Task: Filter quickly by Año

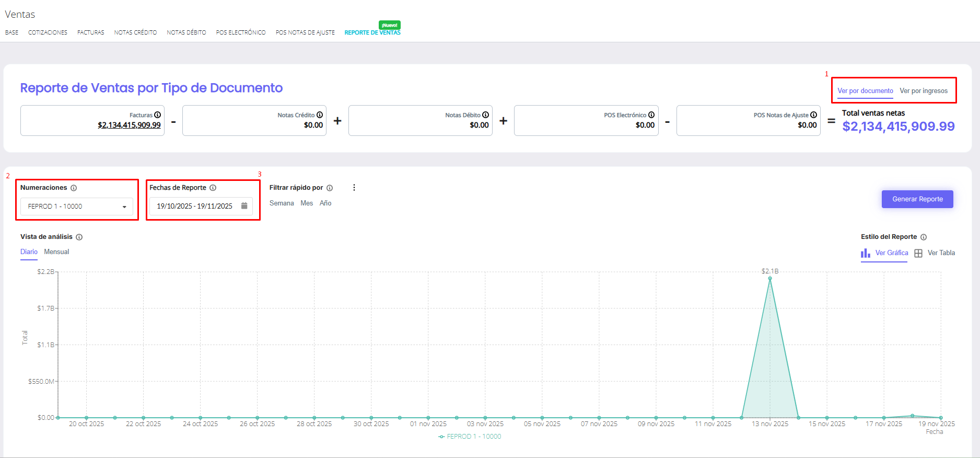Action: [x=325, y=203]
